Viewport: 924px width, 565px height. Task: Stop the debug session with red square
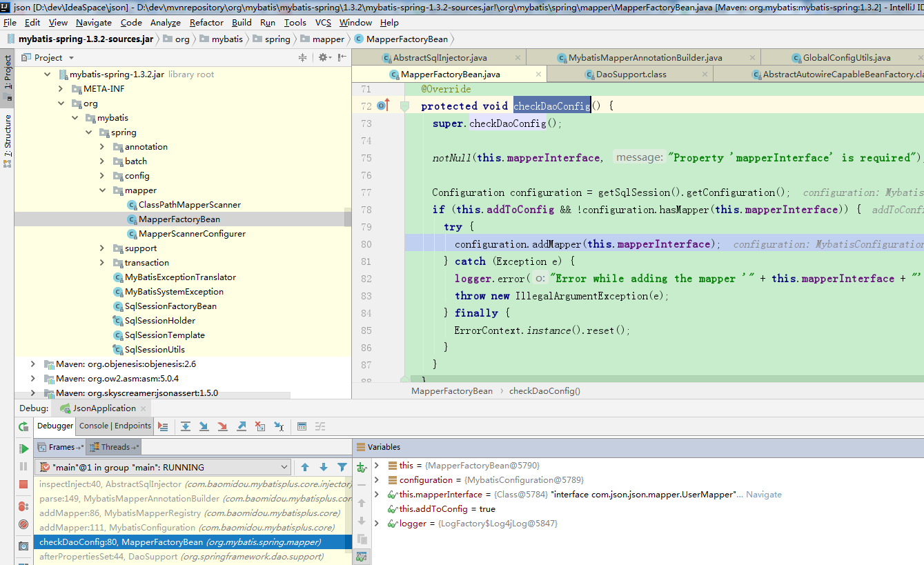(x=23, y=484)
